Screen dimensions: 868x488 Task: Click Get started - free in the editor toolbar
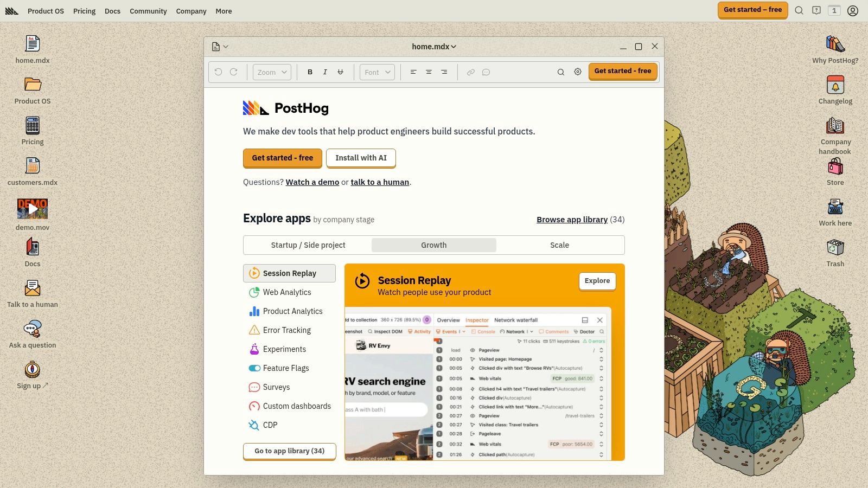(623, 71)
